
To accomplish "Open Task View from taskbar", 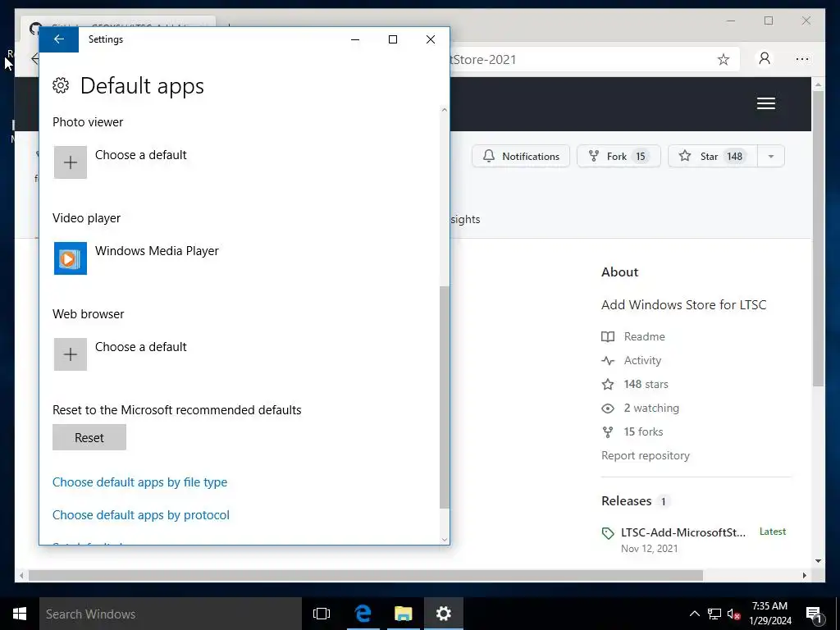I will point(322,614).
